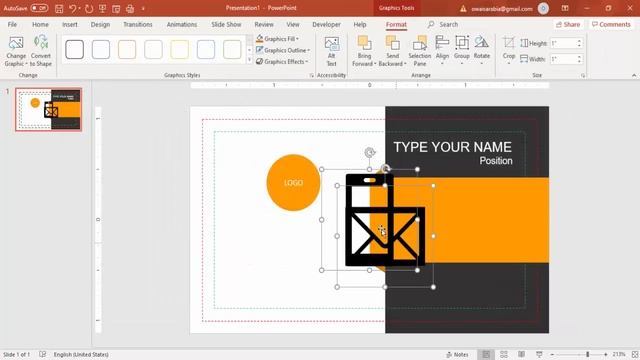This screenshot has width=640, height=360.
Task: Open the Comments button
Action: (x=611, y=24)
